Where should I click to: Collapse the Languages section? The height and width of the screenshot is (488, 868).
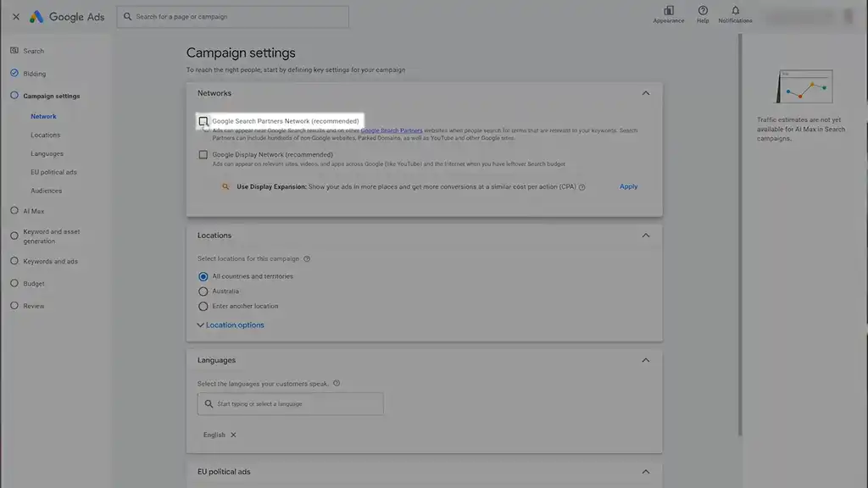pyautogui.click(x=645, y=360)
